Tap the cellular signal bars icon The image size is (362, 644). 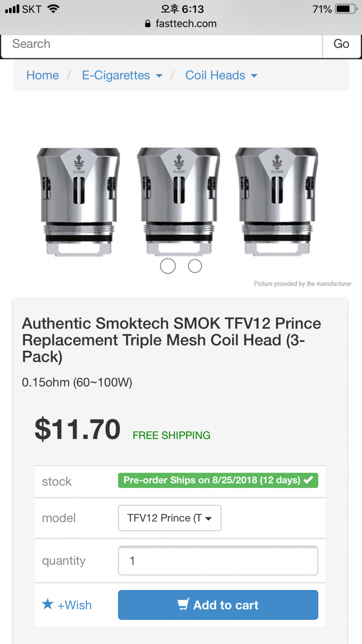pyautogui.click(x=12, y=9)
